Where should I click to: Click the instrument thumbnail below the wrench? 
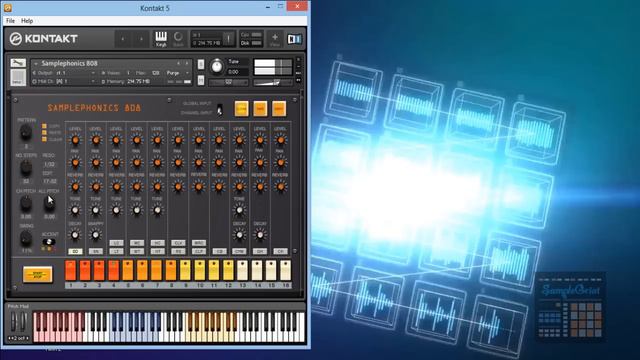(18, 77)
